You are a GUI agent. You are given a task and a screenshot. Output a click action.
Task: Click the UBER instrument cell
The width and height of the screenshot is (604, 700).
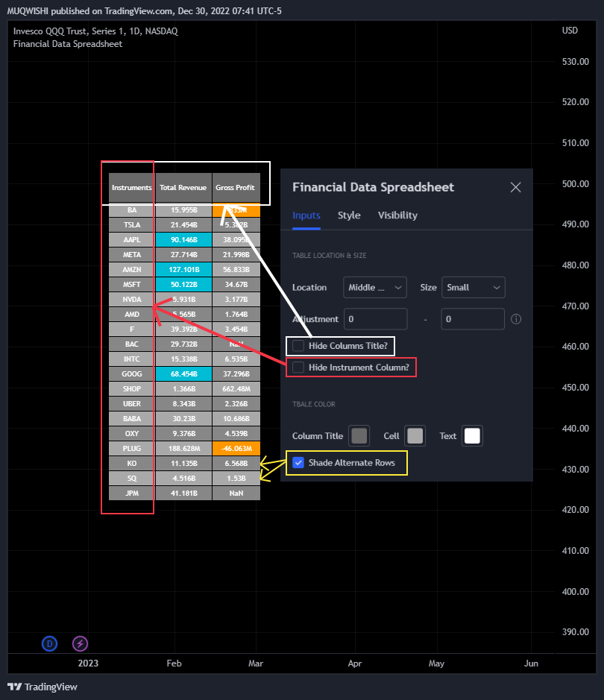(x=132, y=403)
